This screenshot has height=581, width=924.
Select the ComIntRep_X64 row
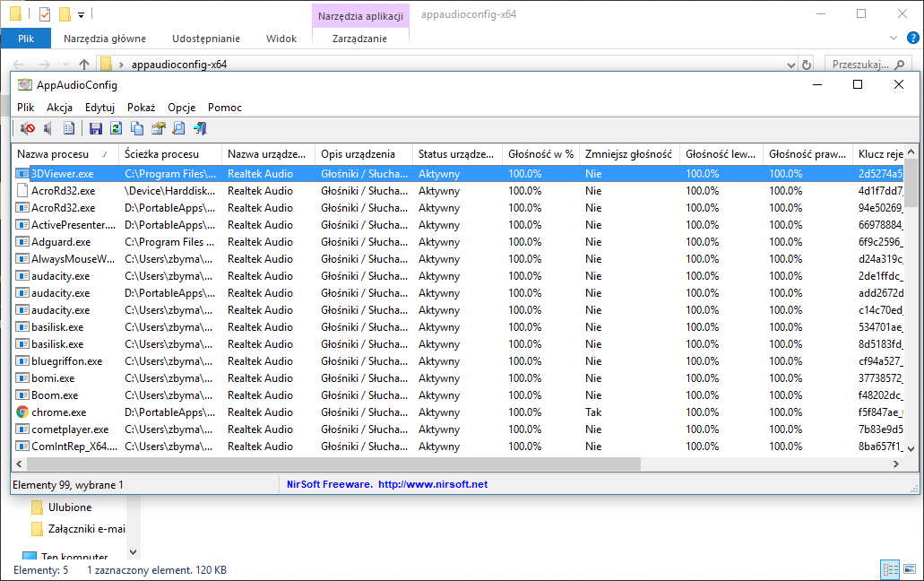coord(459,447)
